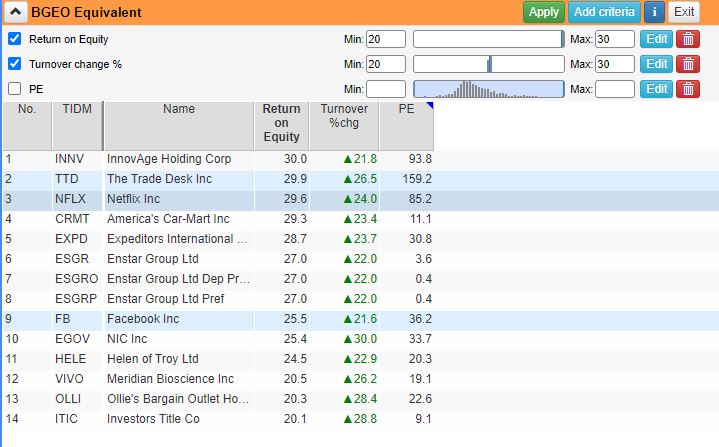Screen dimensions: 719x447
Task: Click the PE value 11.1
Action: 420,219
